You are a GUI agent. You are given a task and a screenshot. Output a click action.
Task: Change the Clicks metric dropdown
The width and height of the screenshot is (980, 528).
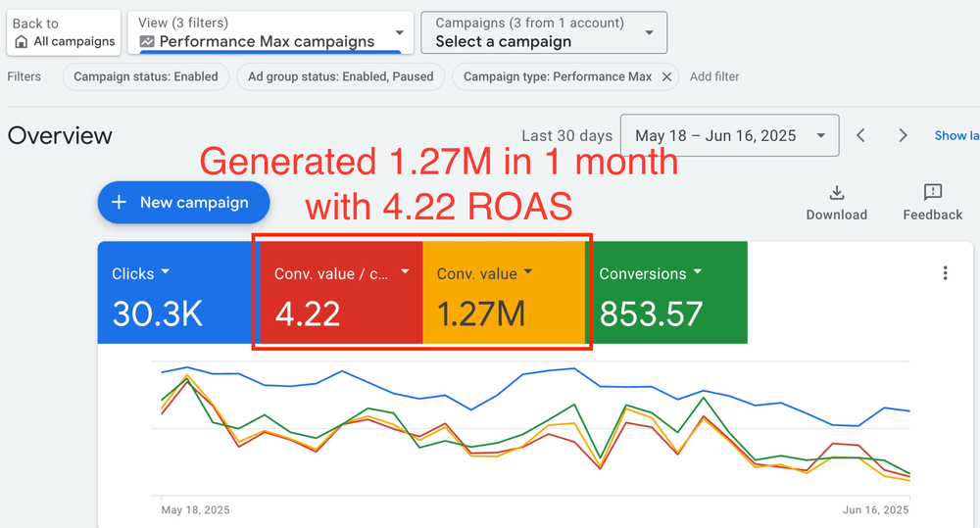[165, 273]
